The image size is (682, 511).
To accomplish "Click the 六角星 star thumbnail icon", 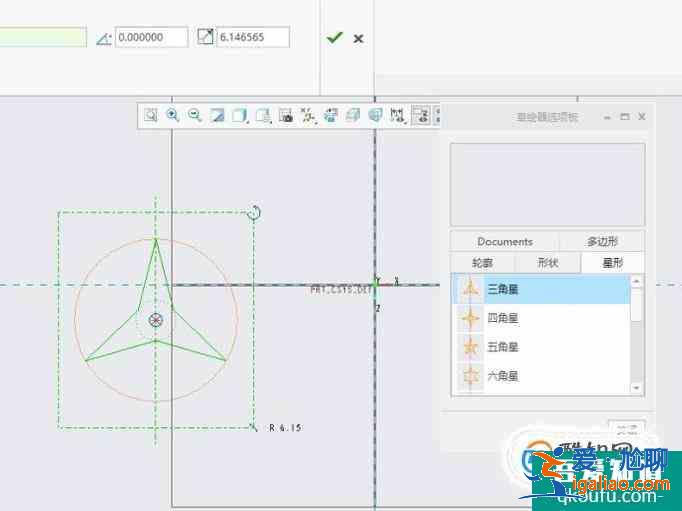I will coord(470,376).
